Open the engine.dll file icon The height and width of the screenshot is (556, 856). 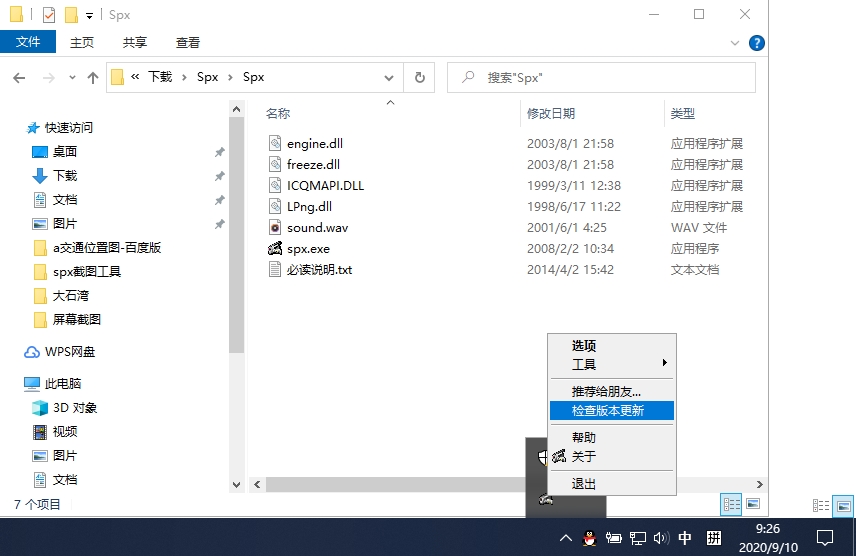pyautogui.click(x=275, y=143)
